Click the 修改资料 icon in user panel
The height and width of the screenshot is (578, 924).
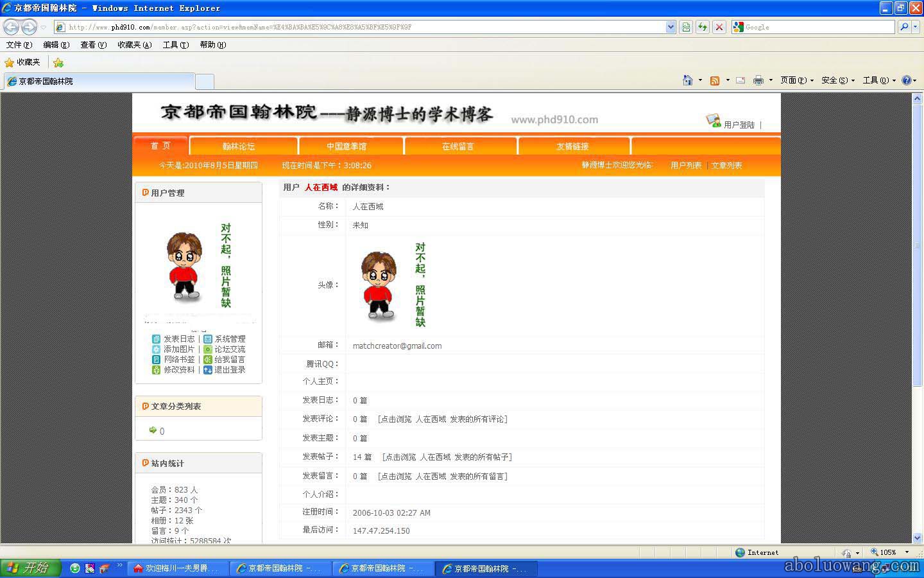(156, 369)
